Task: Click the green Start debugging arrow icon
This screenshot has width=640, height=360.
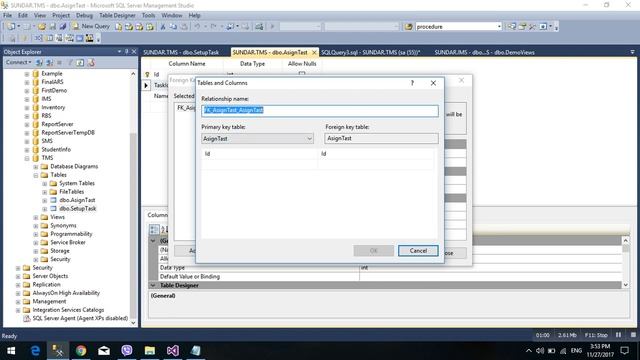Action: (x=272, y=27)
